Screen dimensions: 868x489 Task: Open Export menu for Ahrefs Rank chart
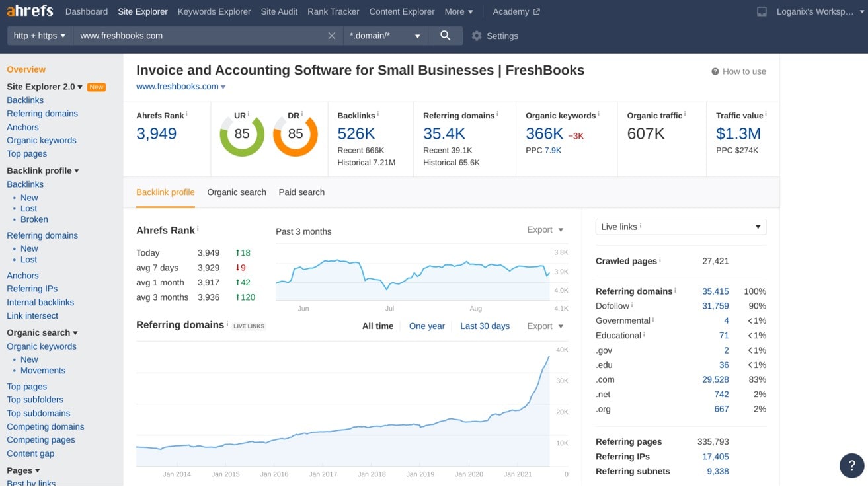pos(545,229)
